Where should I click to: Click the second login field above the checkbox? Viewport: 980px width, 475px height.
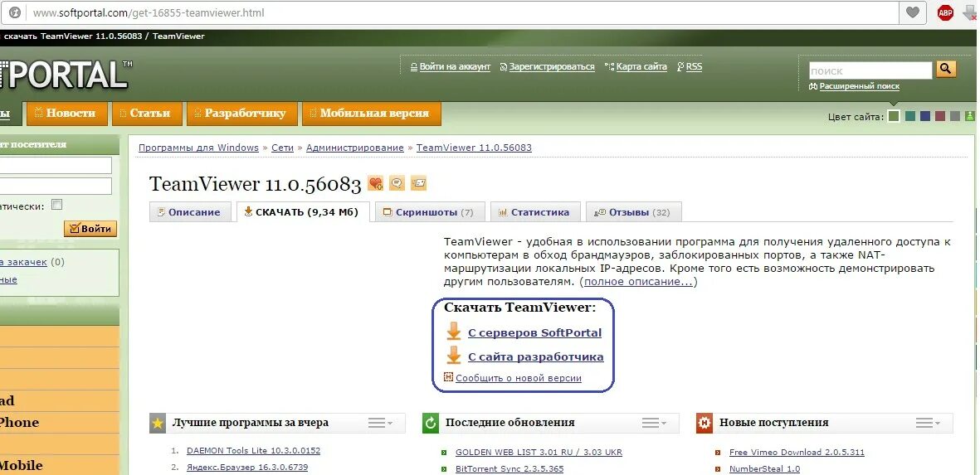[x=56, y=186]
